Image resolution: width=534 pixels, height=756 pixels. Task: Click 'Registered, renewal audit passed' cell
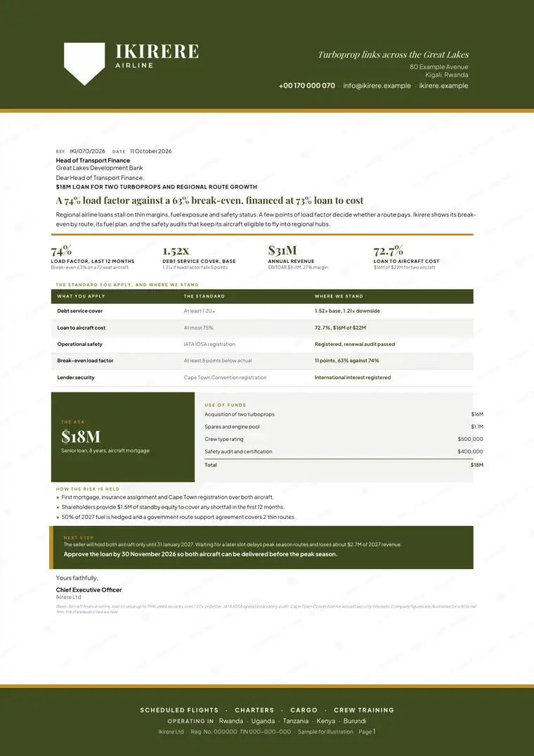tap(355, 345)
